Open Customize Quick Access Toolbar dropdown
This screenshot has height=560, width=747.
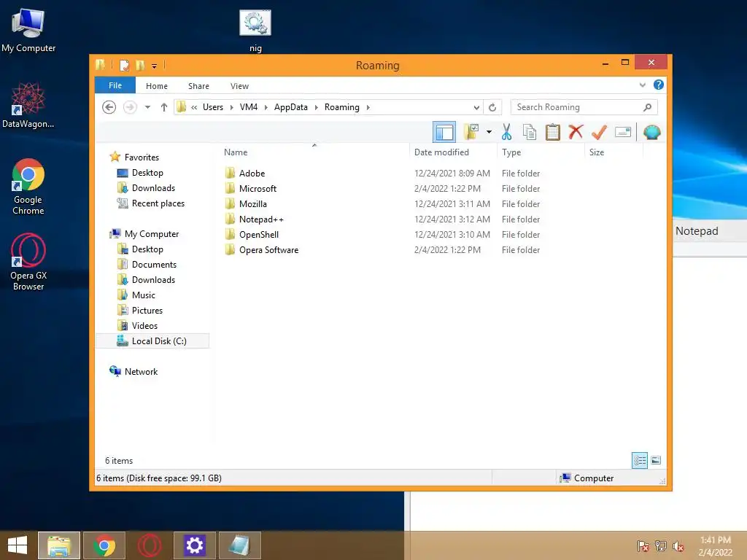[x=155, y=66]
